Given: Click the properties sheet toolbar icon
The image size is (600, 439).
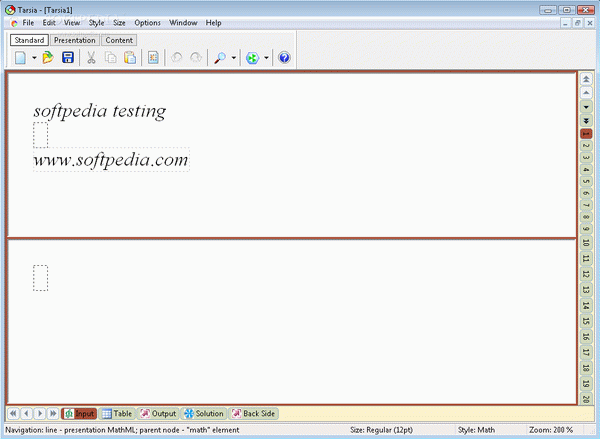Looking at the screenshot, I should coord(153,58).
